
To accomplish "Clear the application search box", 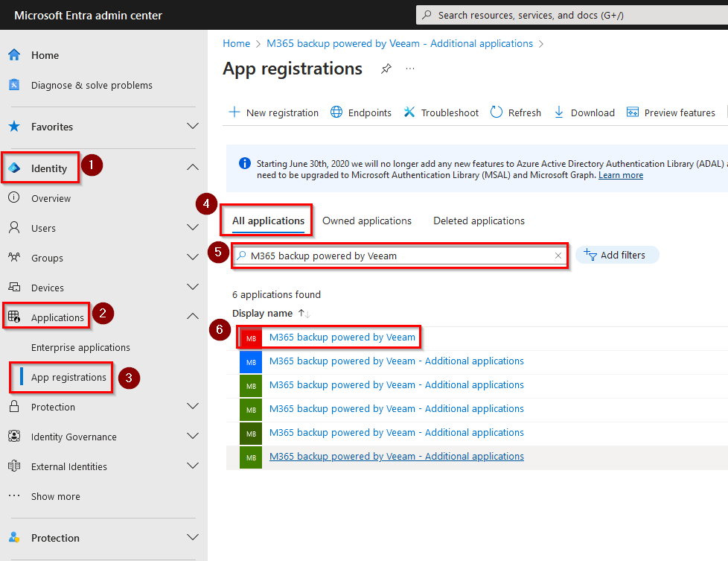I will click(558, 256).
